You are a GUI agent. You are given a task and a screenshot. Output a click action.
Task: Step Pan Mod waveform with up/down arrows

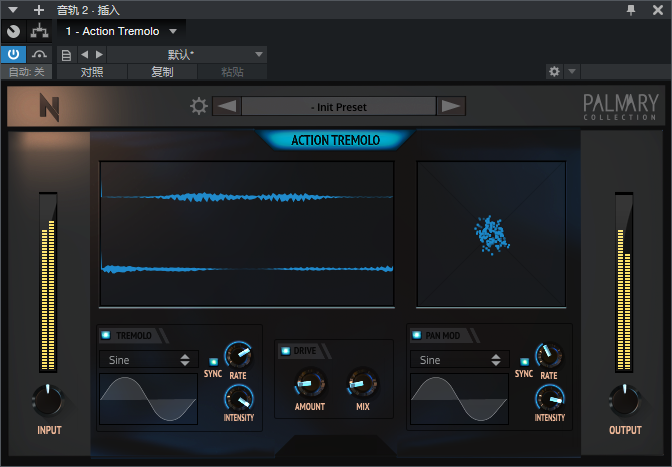[x=496, y=360]
